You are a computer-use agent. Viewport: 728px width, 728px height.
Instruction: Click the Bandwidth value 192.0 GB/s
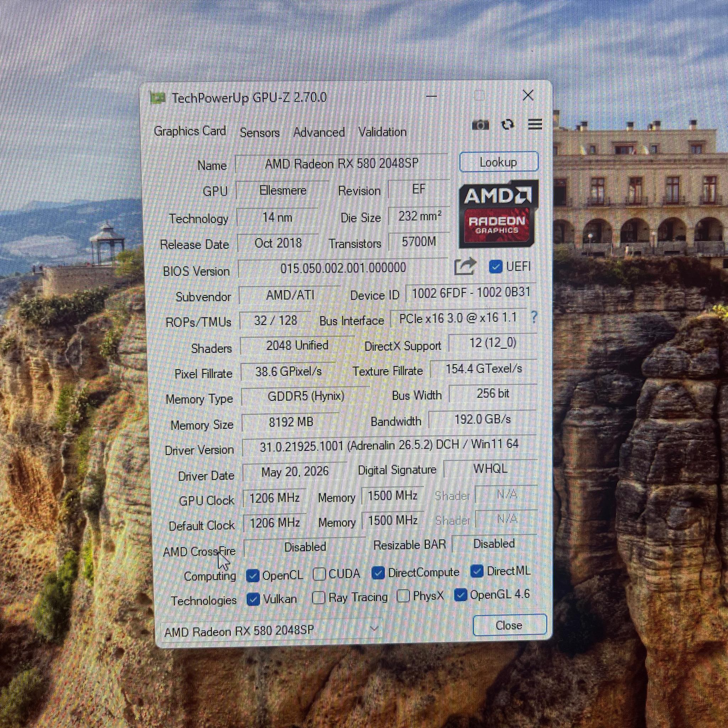pos(483,419)
